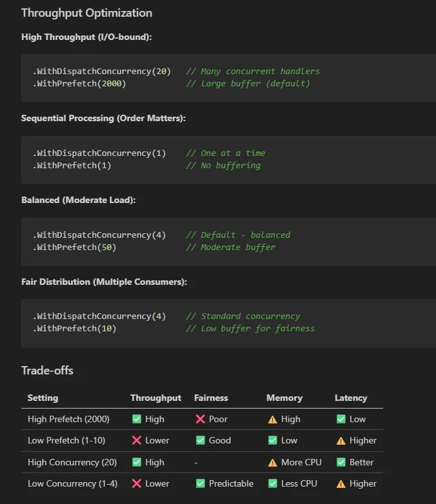
Task: Click the red cross in Low Prefetch Throughput cell
Action: [136, 440]
